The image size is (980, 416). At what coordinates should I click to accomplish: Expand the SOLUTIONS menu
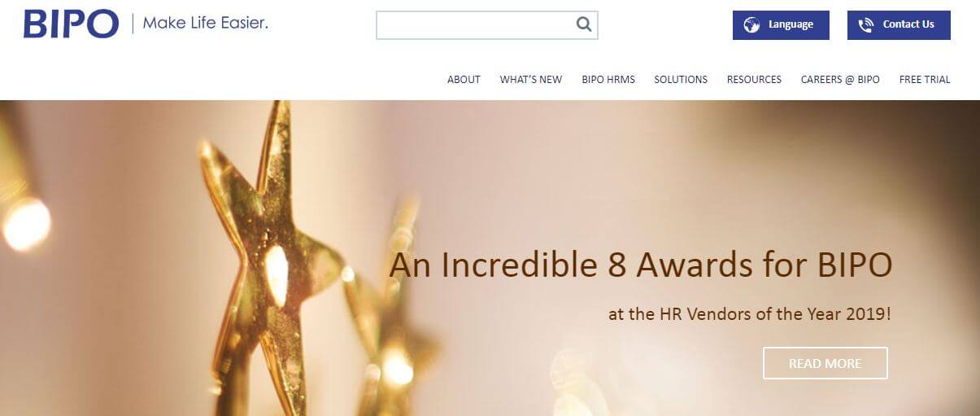coord(681,80)
